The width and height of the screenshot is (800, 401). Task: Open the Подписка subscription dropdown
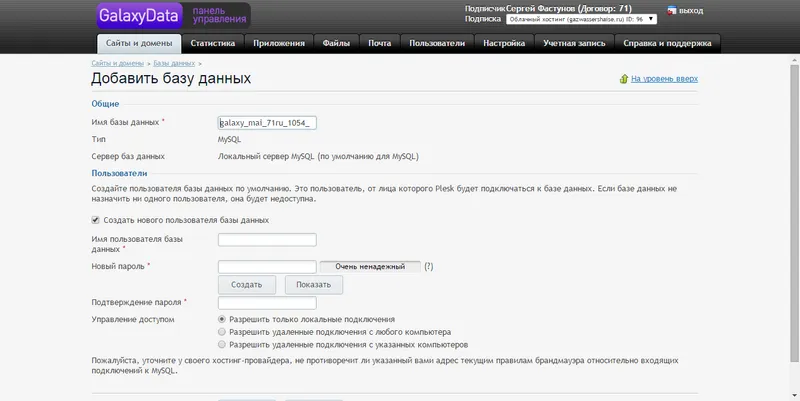(x=581, y=19)
